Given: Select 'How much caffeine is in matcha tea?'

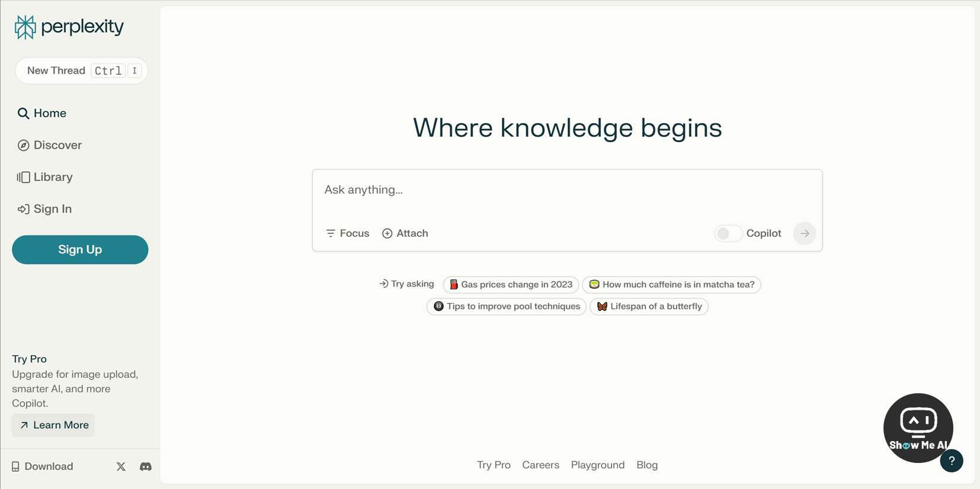Looking at the screenshot, I should 671,285.
